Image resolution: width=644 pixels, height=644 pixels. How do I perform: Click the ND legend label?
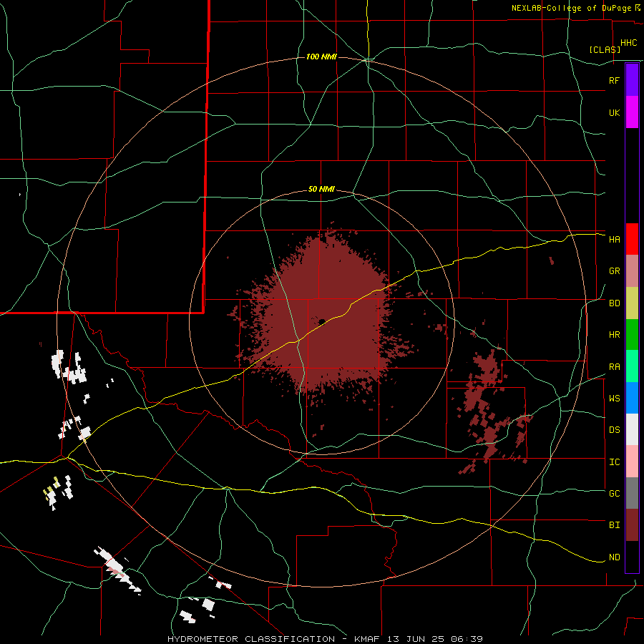tap(614, 557)
